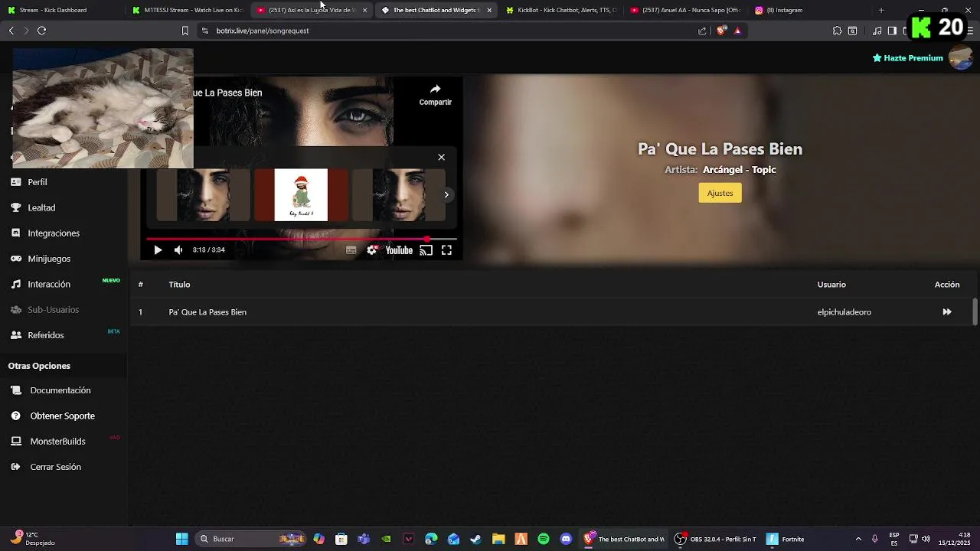The height and width of the screenshot is (551, 980).
Task: Open Referidos sidebar item
Action: point(46,335)
